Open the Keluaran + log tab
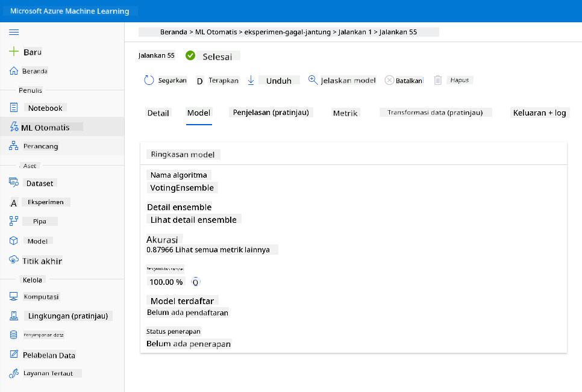Screen dimensions: 582x392 (540, 113)
